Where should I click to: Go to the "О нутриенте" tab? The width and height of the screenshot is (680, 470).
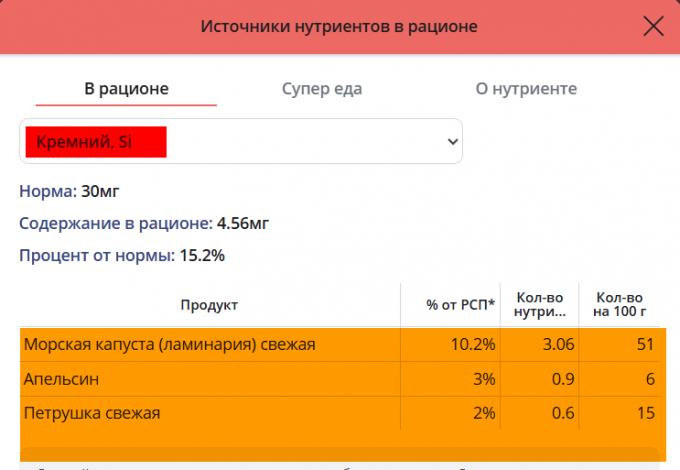click(x=526, y=89)
